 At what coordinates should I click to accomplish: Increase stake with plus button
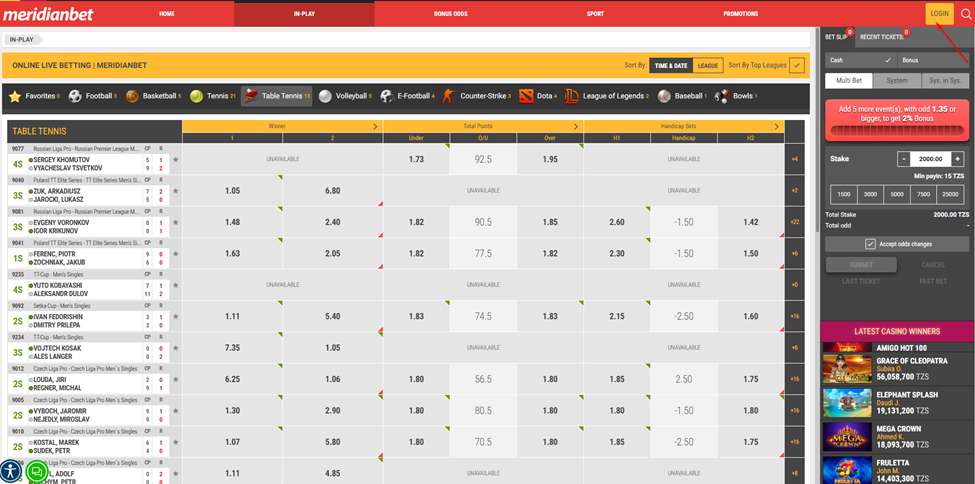[x=958, y=159]
